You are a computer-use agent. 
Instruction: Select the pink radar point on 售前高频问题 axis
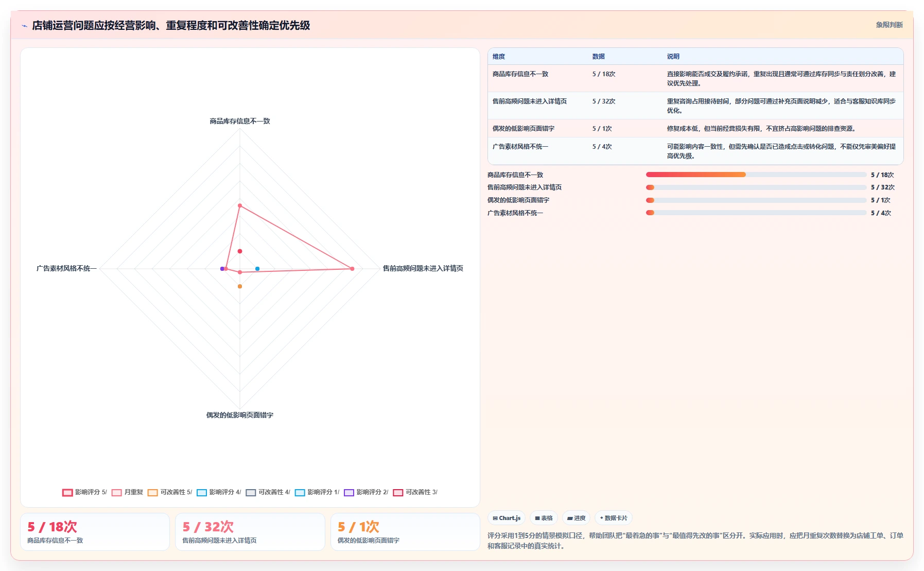[352, 269]
